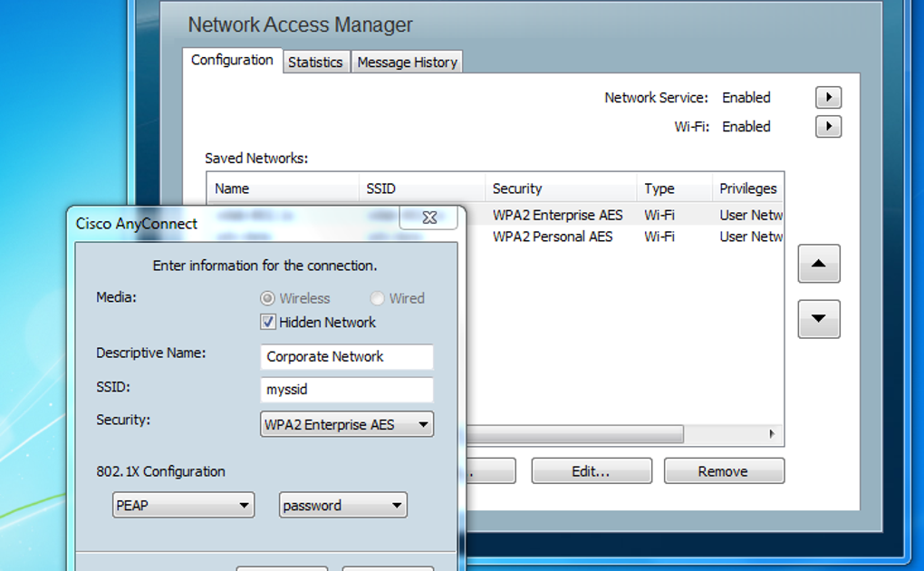Click the Name column header
Image resolution: width=924 pixels, height=571 pixels.
(x=283, y=189)
